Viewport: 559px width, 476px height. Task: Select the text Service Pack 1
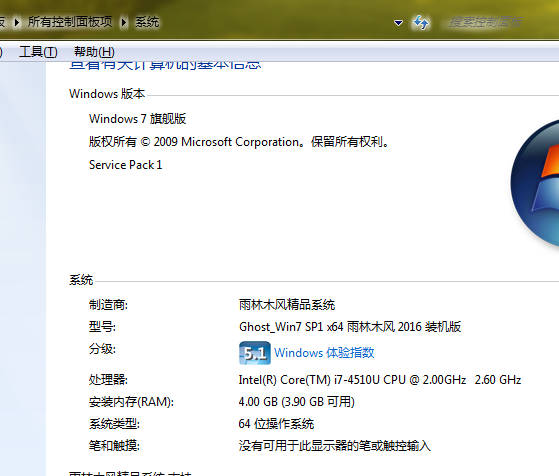pos(125,165)
